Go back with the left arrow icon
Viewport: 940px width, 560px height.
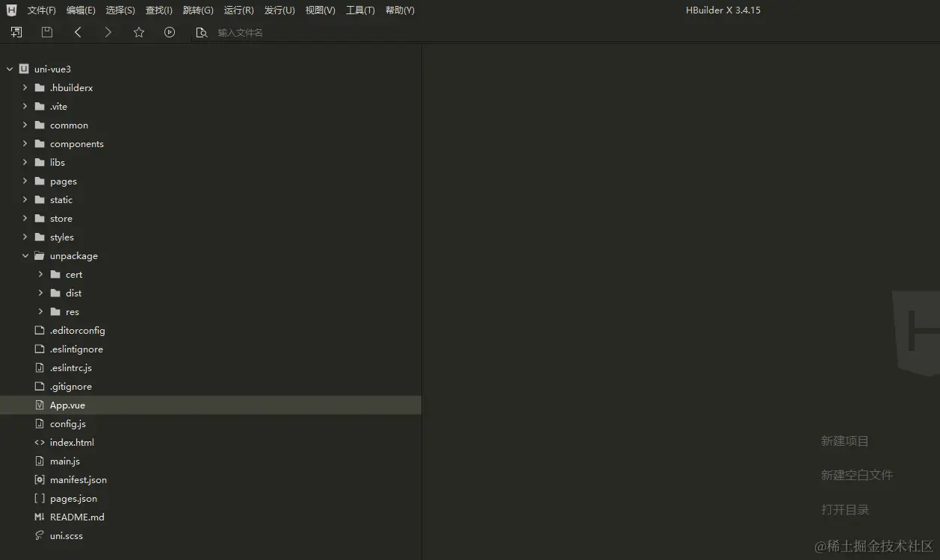(x=78, y=32)
